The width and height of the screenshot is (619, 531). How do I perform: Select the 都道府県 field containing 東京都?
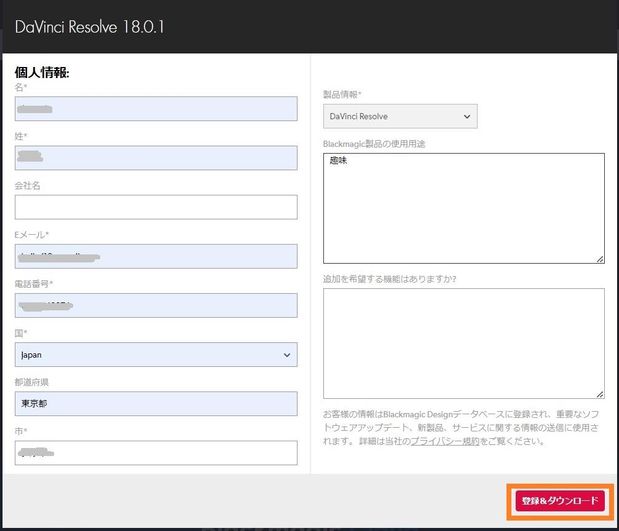(x=156, y=403)
